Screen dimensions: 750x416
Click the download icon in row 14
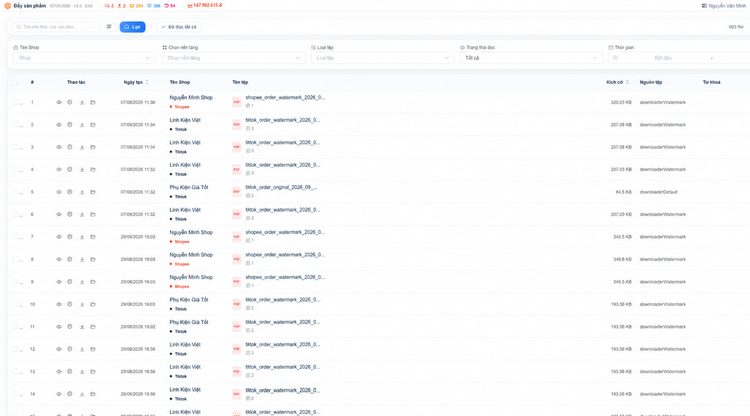click(82, 394)
